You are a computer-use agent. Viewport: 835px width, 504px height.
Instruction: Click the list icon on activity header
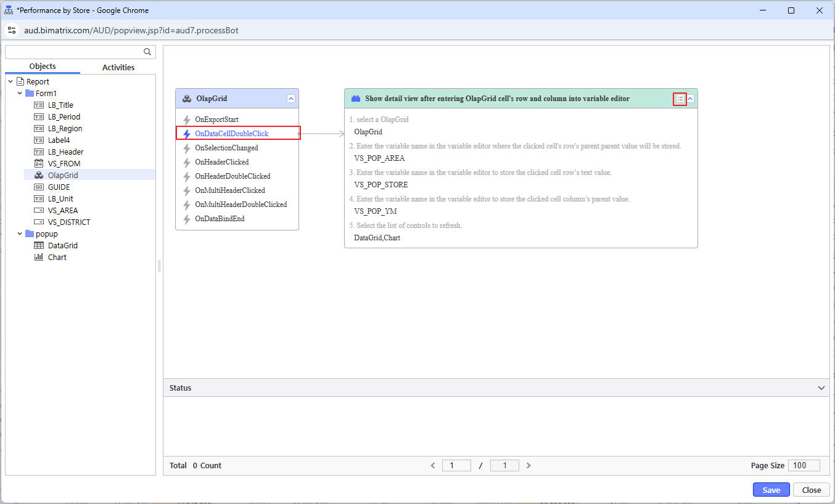click(x=680, y=99)
